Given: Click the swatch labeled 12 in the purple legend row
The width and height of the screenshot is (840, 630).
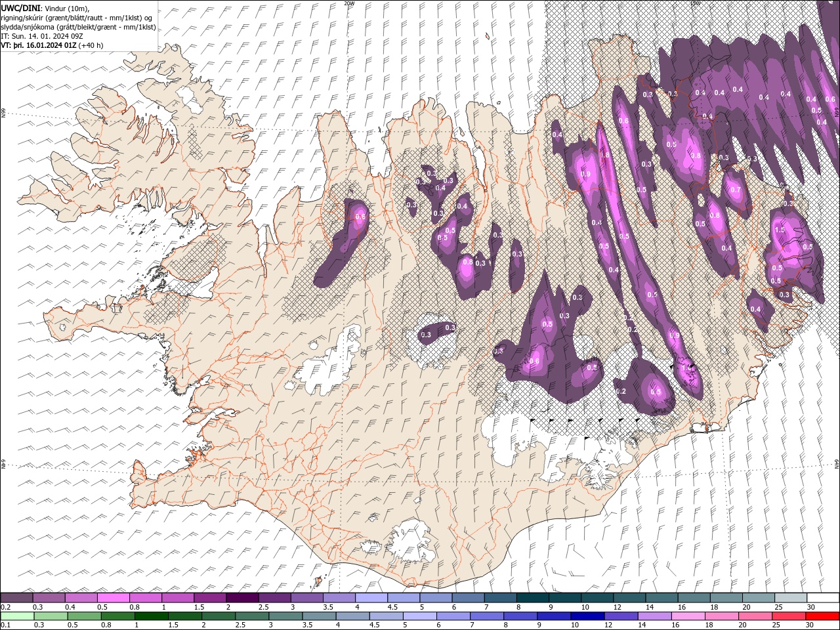Looking at the screenshot, I should coord(629,598).
